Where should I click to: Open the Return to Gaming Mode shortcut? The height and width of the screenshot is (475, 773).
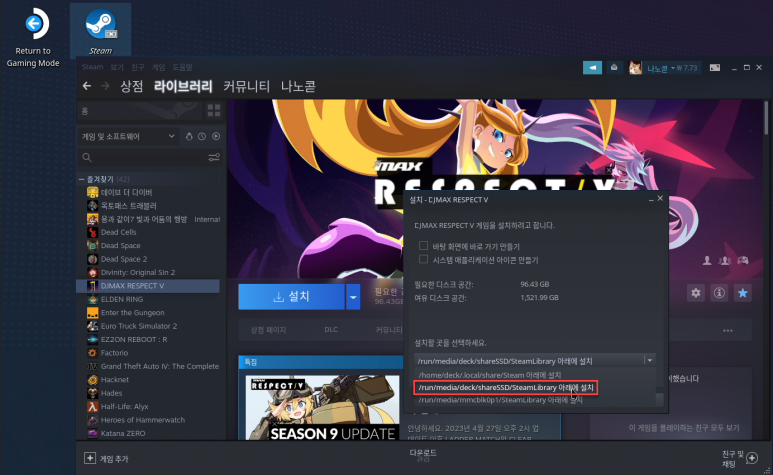tap(33, 38)
